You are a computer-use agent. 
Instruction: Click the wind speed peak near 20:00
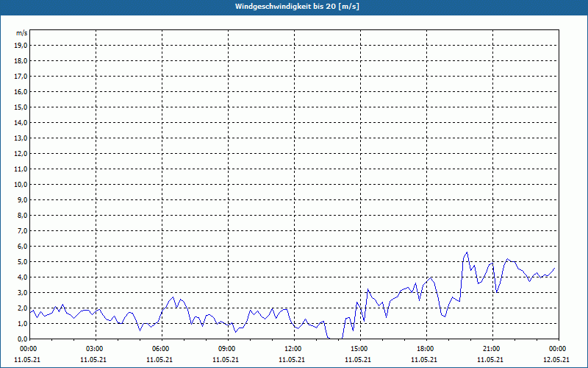[467, 252]
